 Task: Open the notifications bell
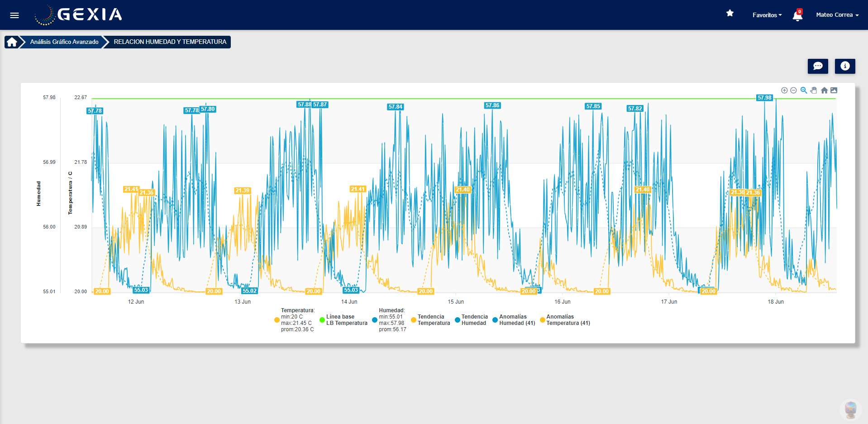coord(797,16)
